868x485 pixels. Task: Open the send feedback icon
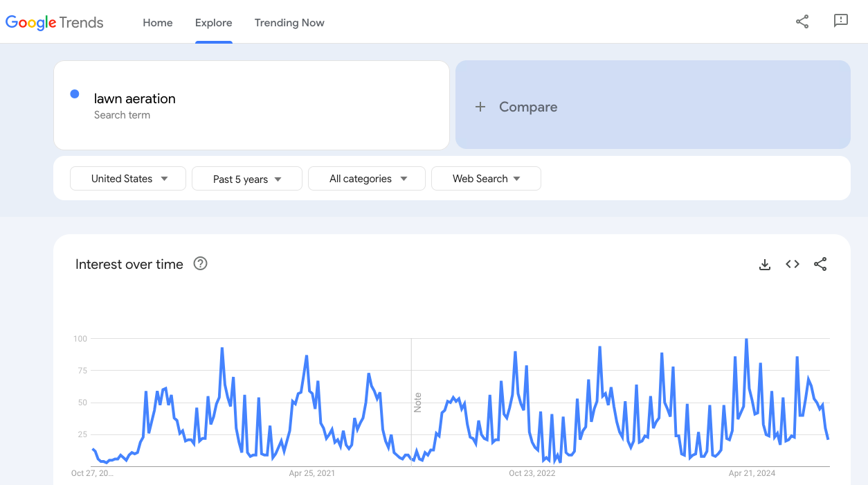tap(841, 21)
